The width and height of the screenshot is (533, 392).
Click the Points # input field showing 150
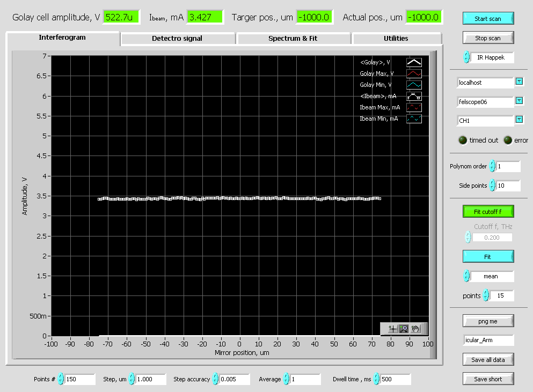point(80,379)
